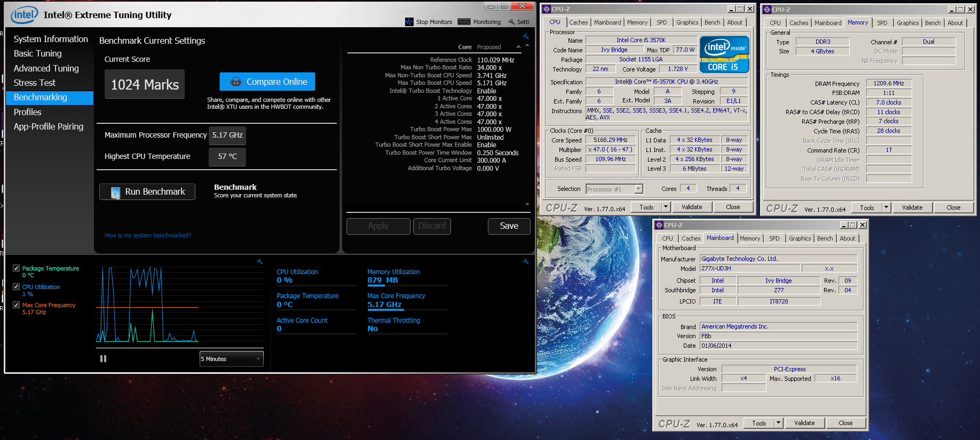
Task: Switch to the CPU tab in the CPU-Z Mainboard window
Action: point(667,238)
